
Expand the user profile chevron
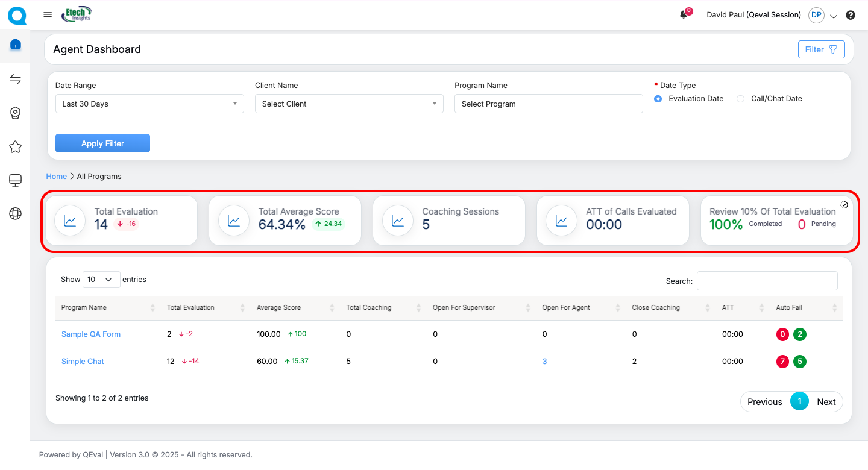tap(834, 16)
